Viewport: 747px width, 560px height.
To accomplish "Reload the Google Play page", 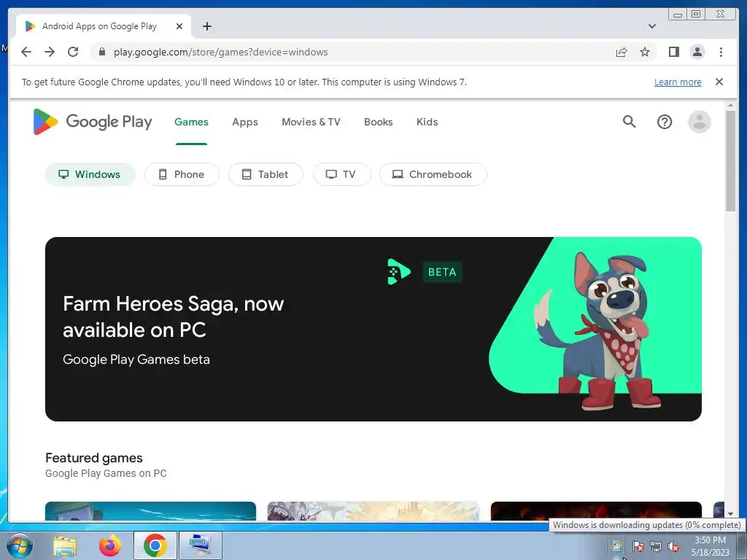I will coord(73,52).
